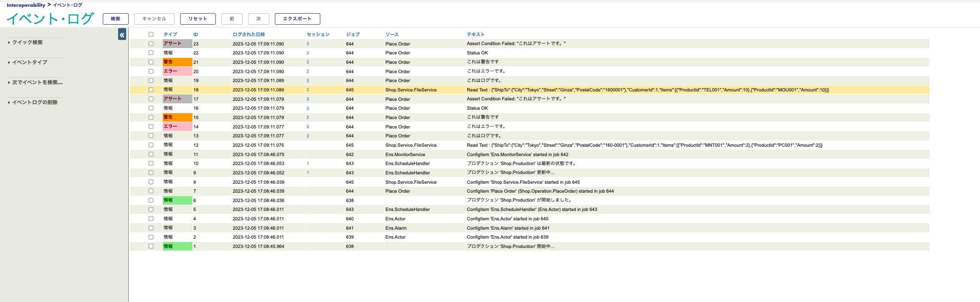Collapse the left search sidebar panel
Image resolution: width=980 pixels, height=302 pixels.
pyautogui.click(x=122, y=35)
